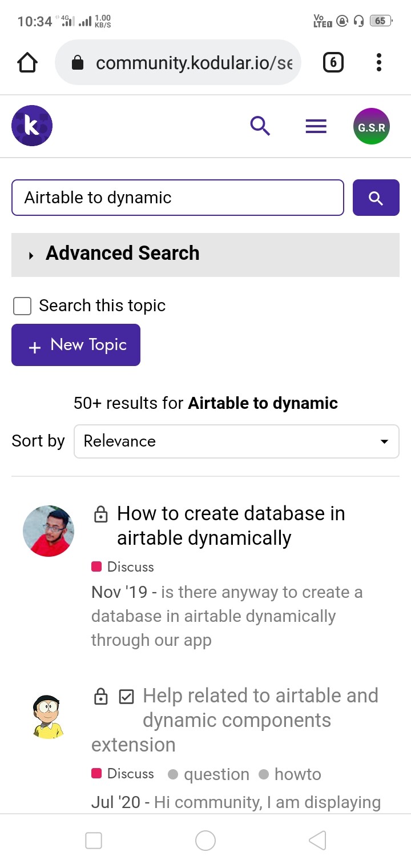The image size is (411, 868).
Task: Open the Discuss category of second result
Action: [123, 774]
